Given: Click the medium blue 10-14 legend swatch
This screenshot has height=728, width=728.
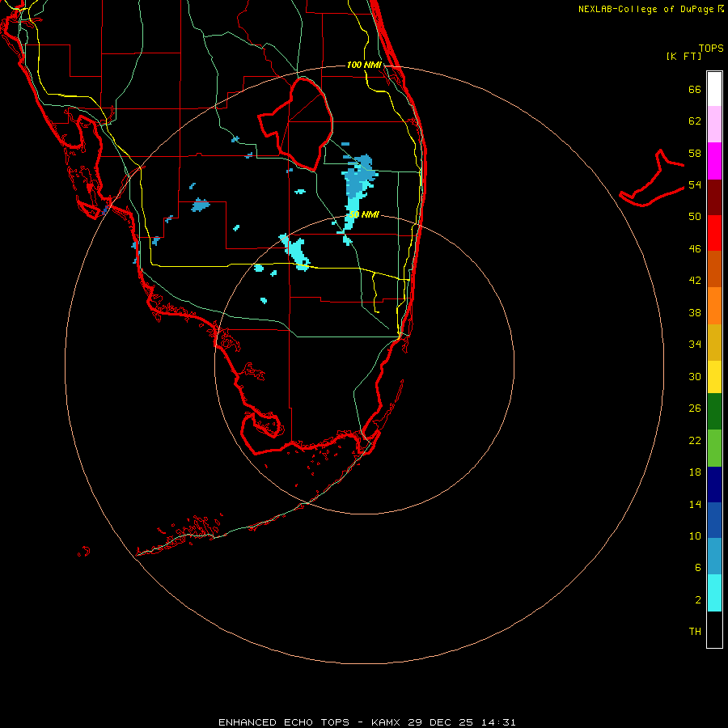Looking at the screenshot, I should pos(714,520).
